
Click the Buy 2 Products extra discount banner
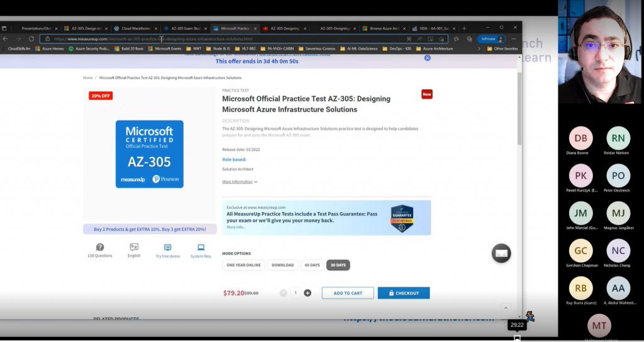[150, 229]
